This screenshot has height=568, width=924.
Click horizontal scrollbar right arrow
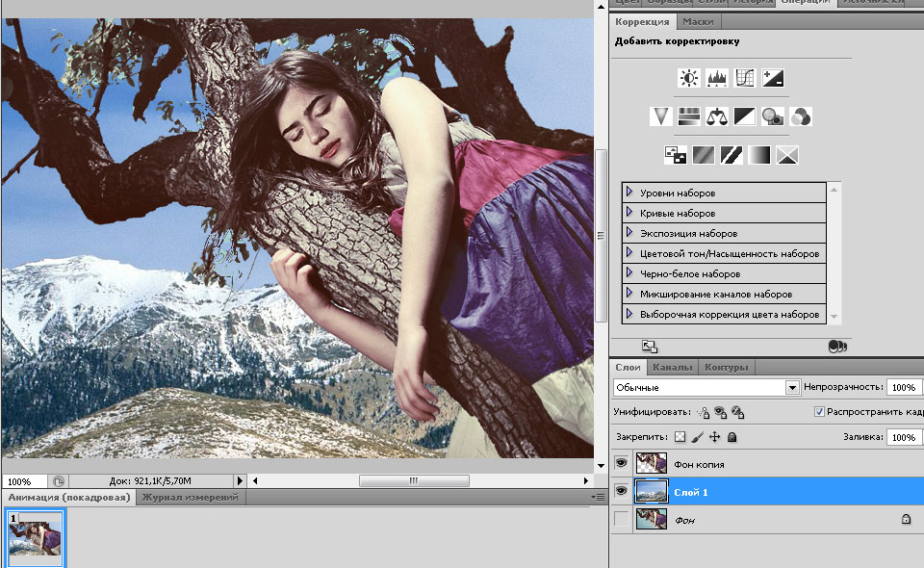[x=586, y=480]
